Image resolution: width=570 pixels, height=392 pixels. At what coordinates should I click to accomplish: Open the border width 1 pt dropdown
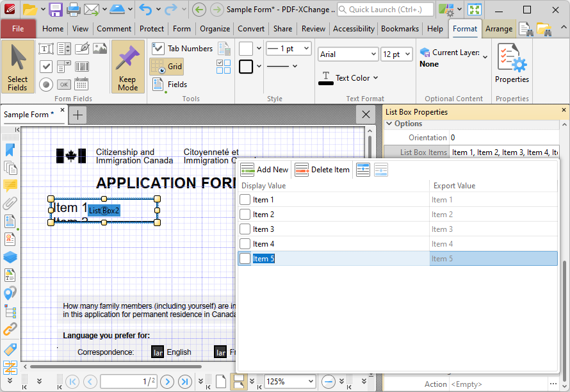[289, 49]
